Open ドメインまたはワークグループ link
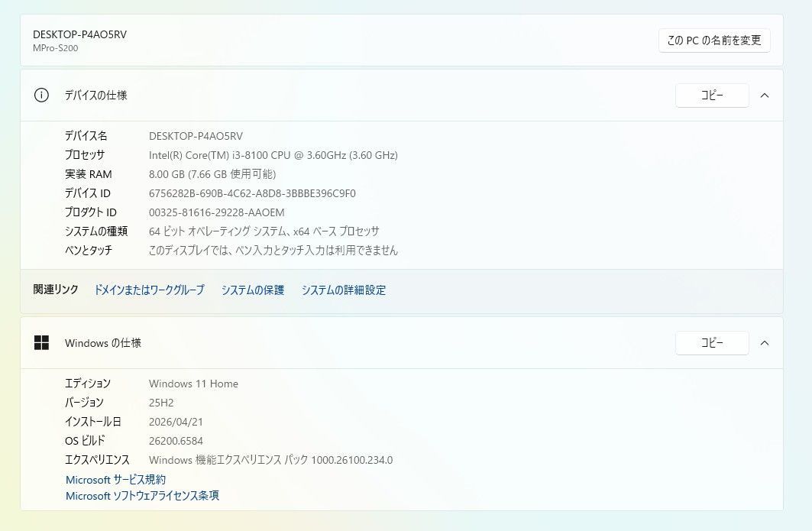812x531 pixels. coord(149,290)
